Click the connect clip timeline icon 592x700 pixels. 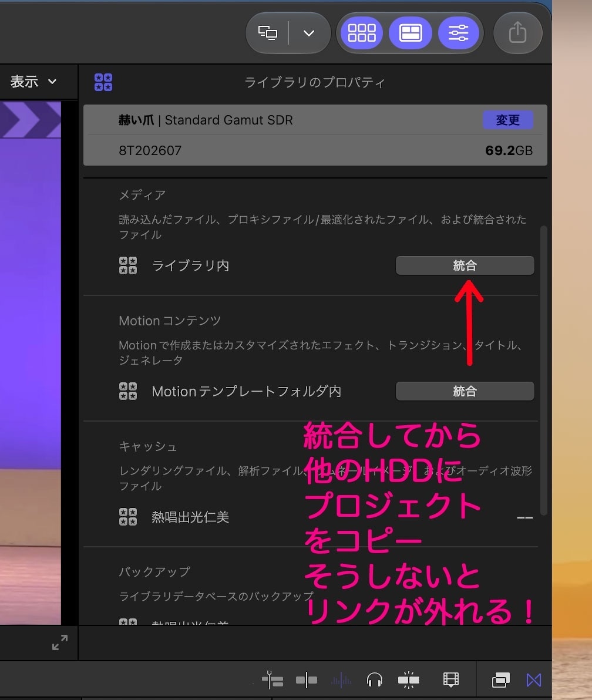tap(273, 680)
